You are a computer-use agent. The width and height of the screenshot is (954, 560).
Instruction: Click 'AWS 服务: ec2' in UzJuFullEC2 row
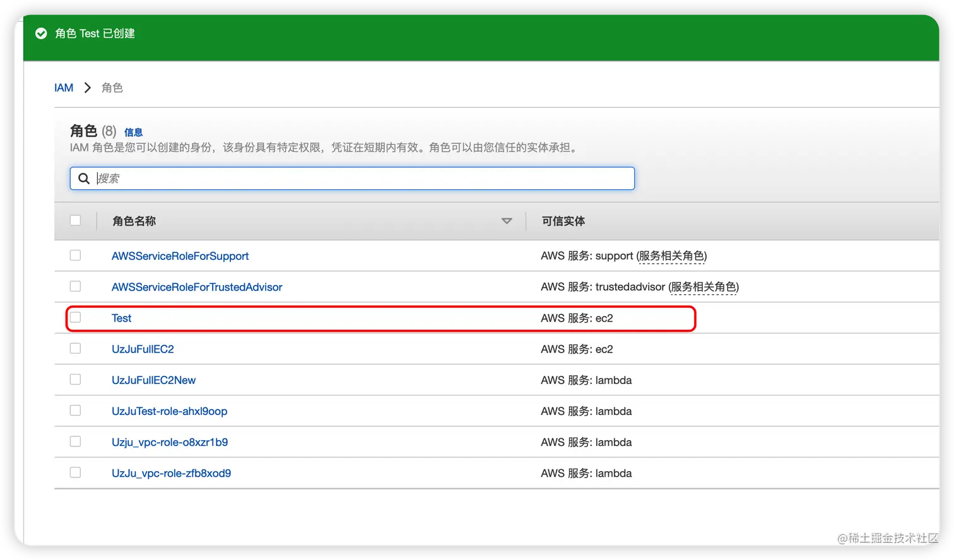(x=577, y=349)
